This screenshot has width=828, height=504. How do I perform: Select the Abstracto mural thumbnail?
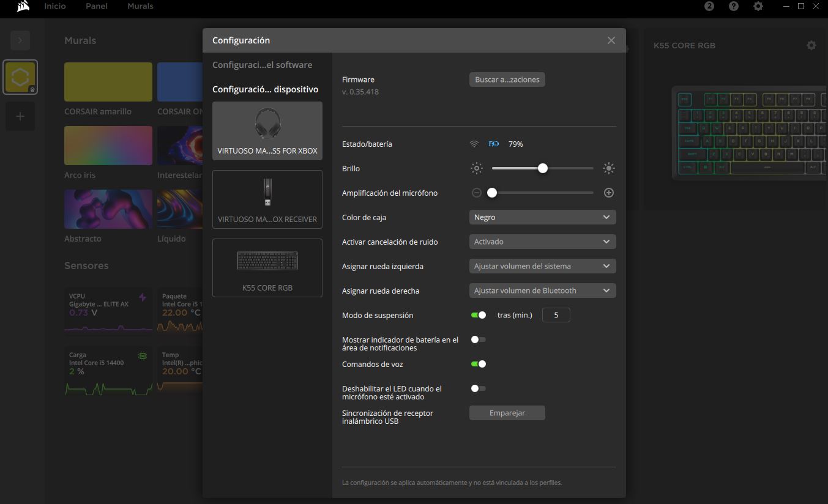pyautogui.click(x=108, y=209)
